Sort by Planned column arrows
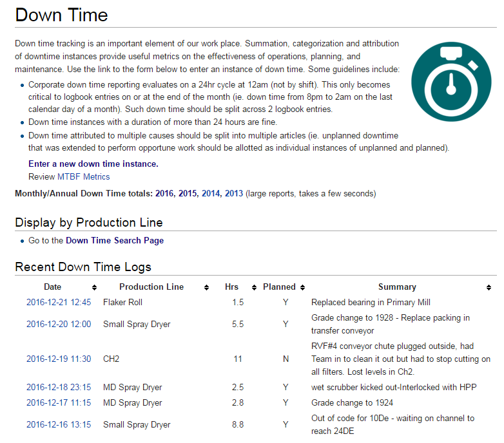The height and width of the screenshot is (443, 504). [x=302, y=287]
